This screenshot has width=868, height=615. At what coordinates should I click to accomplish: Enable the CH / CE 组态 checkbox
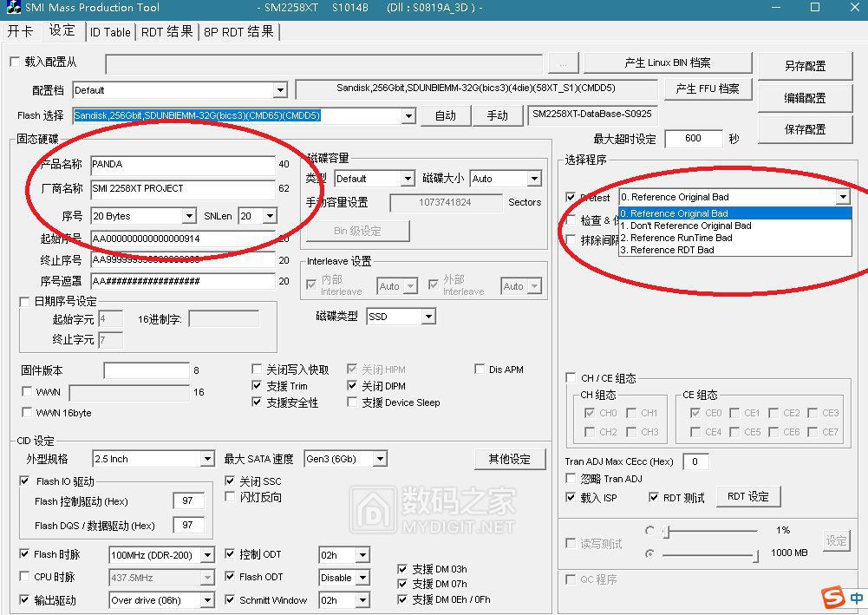571,377
